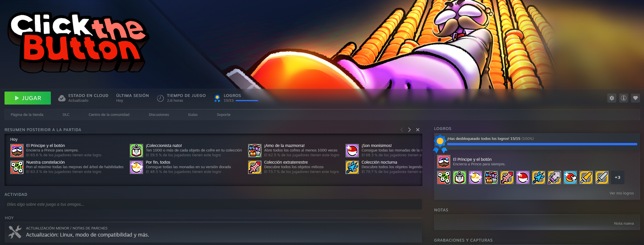This screenshot has width=644, height=245.
Task: Toggle favorite heart icon
Action: [635, 98]
